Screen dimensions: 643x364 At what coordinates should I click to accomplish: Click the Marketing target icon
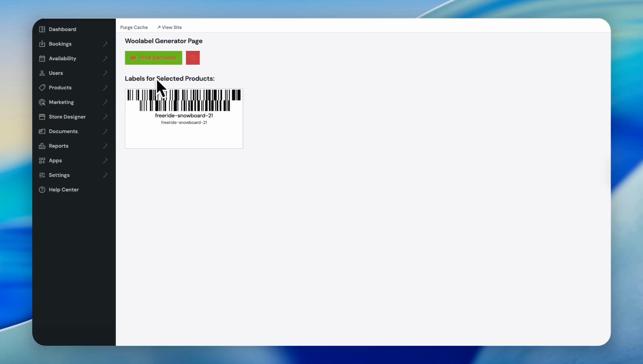pos(42,102)
